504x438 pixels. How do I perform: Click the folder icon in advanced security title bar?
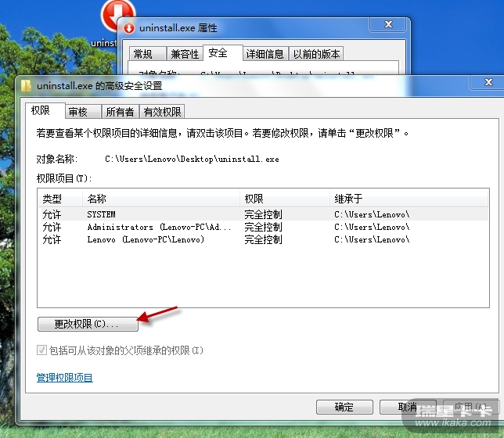(x=26, y=86)
